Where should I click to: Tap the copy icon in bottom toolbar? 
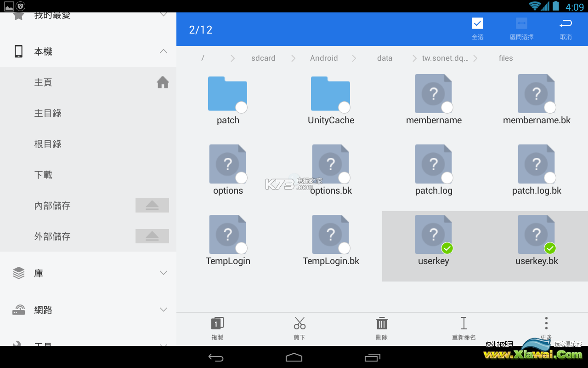pyautogui.click(x=217, y=323)
